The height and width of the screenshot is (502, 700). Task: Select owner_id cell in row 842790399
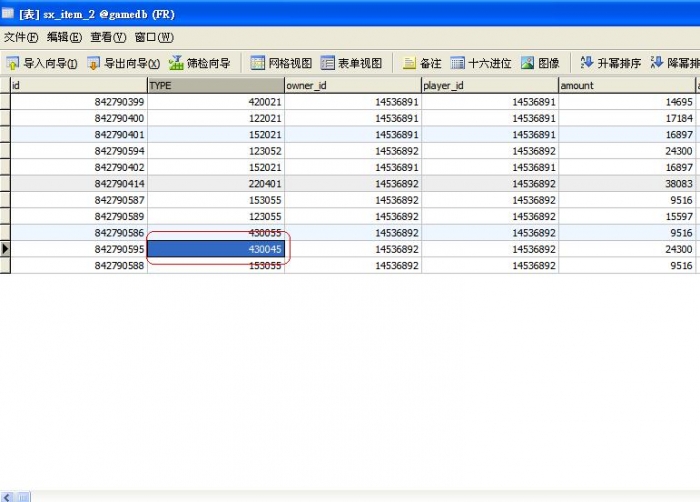click(353, 102)
